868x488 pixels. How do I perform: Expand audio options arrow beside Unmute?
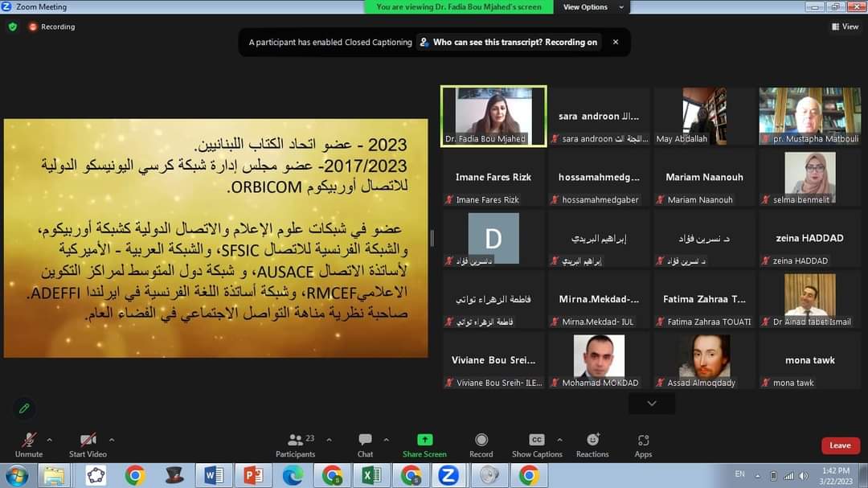pyautogui.click(x=49, y=440)
